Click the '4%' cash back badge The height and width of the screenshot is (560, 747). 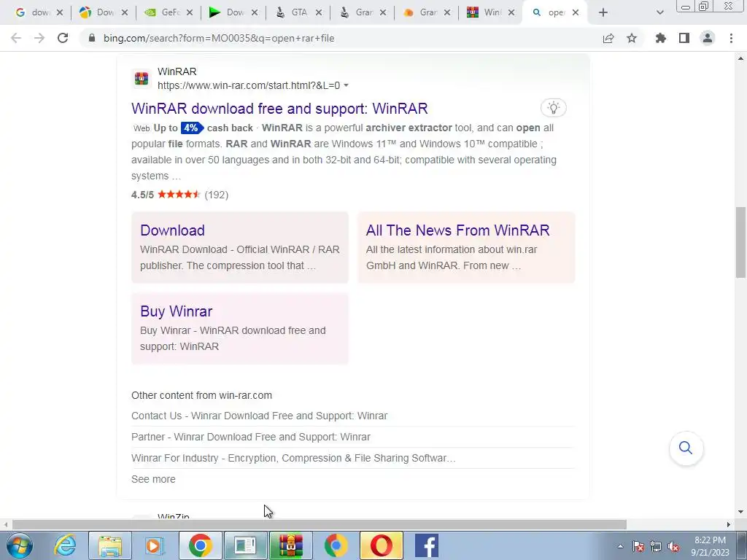tap(192, 128)
